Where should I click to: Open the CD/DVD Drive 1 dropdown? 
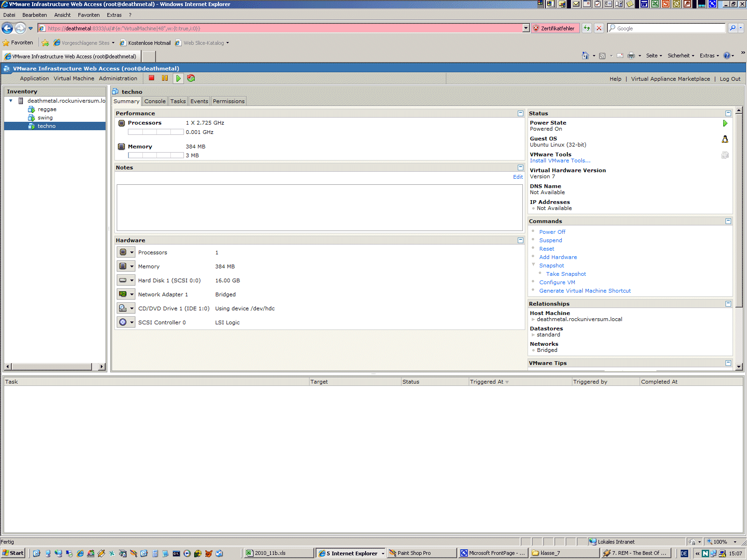126,308
